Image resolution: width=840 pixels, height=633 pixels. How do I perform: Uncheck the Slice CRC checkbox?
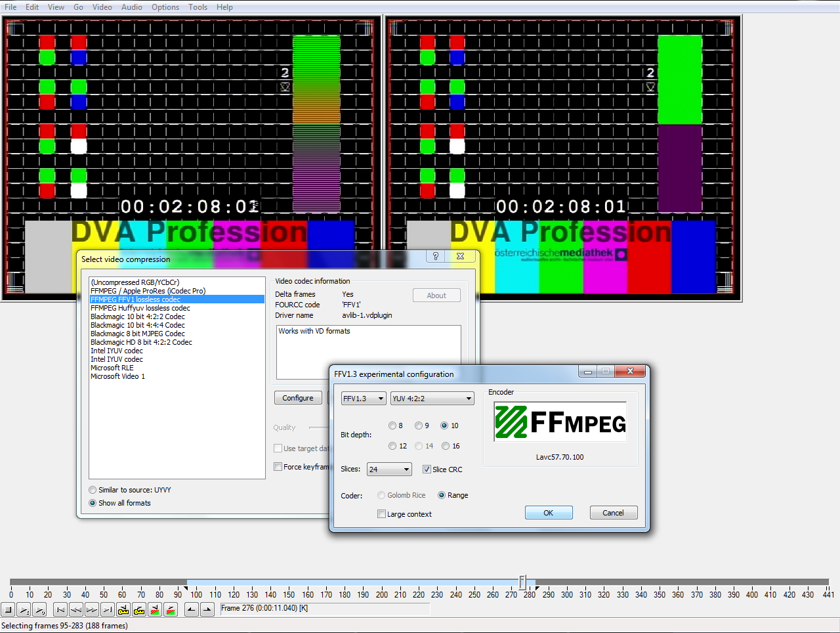[427, 469]
